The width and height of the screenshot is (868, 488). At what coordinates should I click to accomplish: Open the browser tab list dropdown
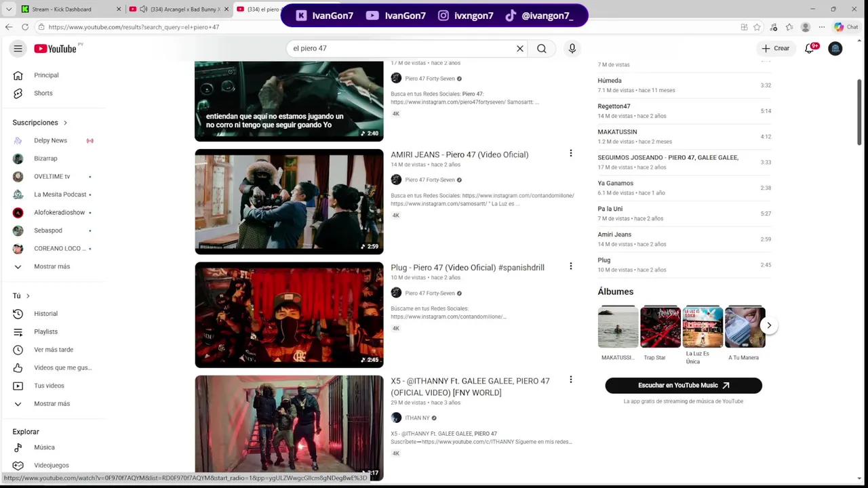point(9,9)
